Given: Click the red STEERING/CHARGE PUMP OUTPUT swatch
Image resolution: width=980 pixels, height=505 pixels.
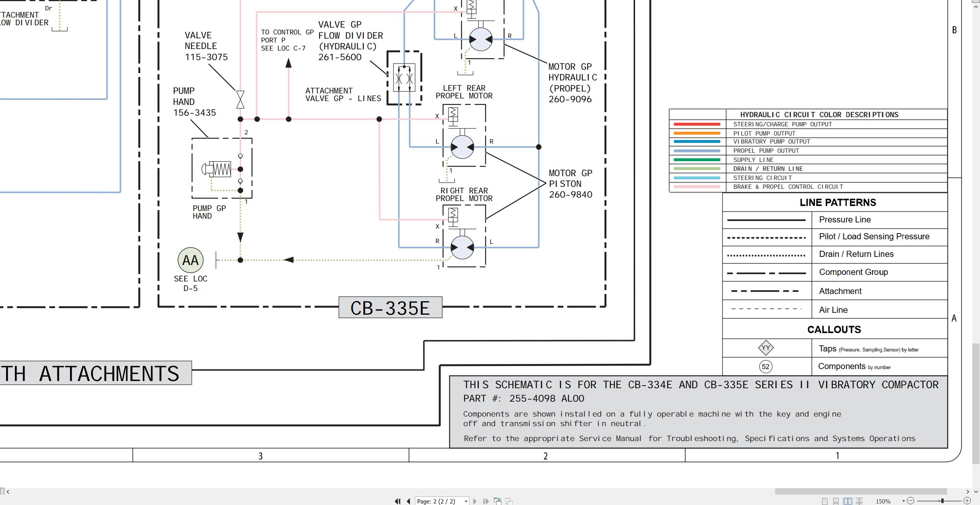Looking at the screenshot, I should click(697, 124).
